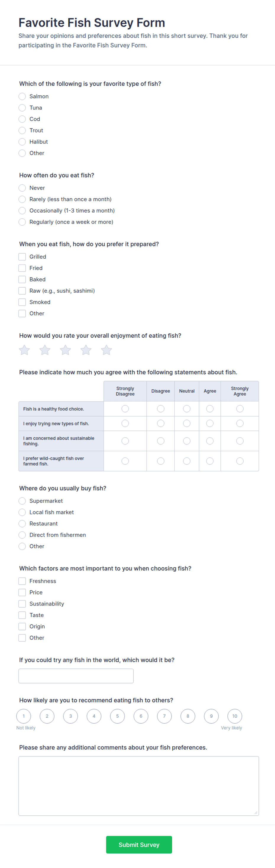Select 10 on the recommendation scale
The image size is (275, 868).
coord(235,716)
